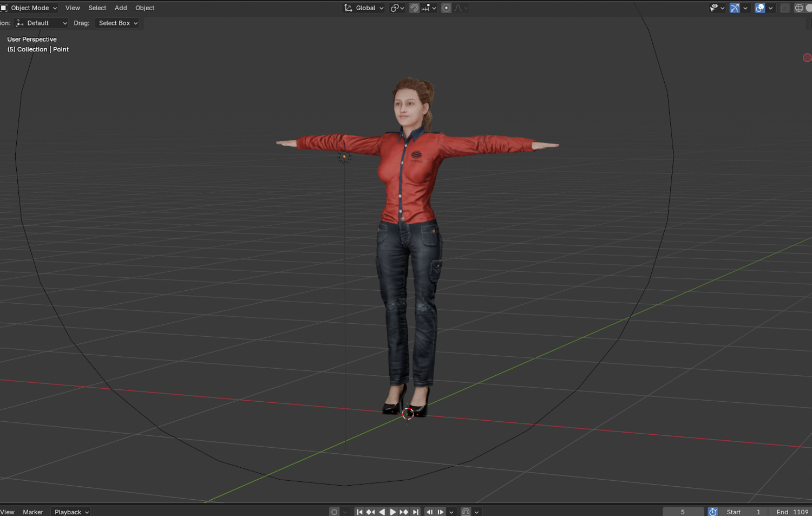Open the timeline snapping options dropdown
Screen dimensions: 812x516
[476, 512]
